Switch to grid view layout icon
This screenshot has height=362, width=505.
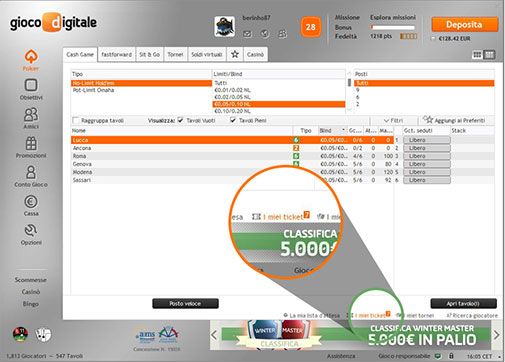[x=477, y=55]
